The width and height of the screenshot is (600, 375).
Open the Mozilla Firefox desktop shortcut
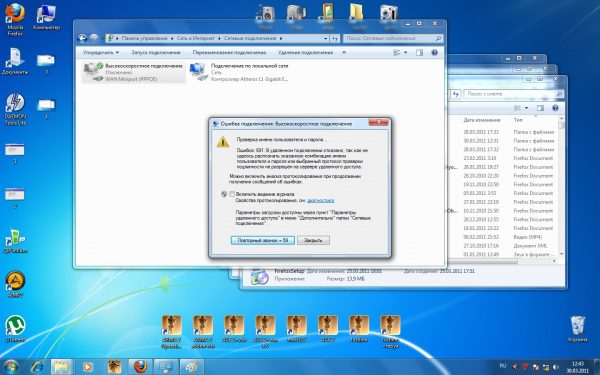[15, 19]
